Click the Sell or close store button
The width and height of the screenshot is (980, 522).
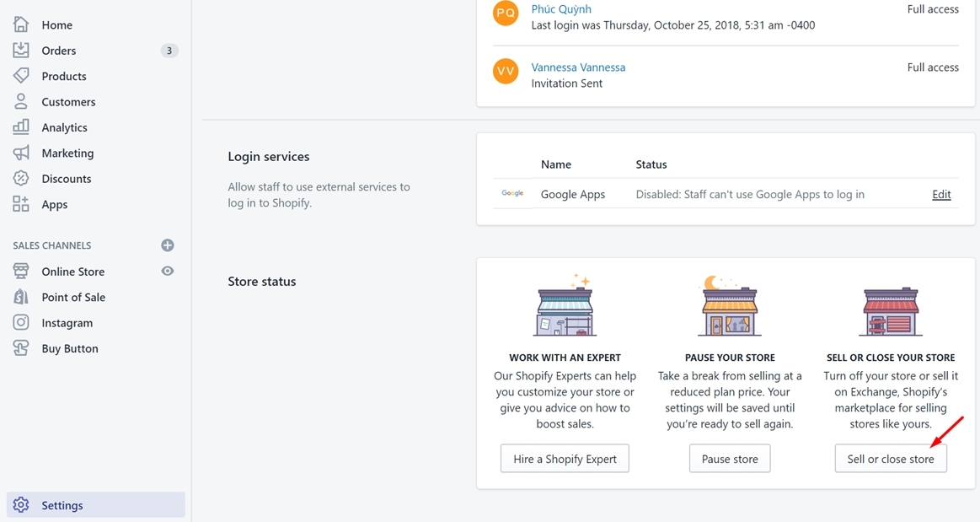pyautogui.click(x=891, y=459)
